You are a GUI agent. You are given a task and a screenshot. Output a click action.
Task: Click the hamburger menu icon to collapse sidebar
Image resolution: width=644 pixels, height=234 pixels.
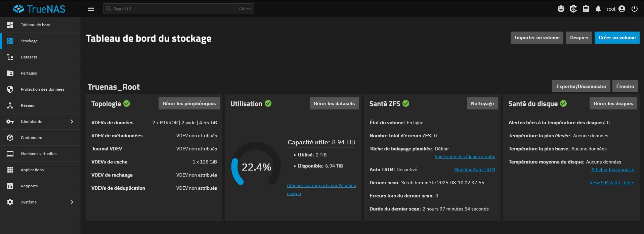(x=91, y=9)
